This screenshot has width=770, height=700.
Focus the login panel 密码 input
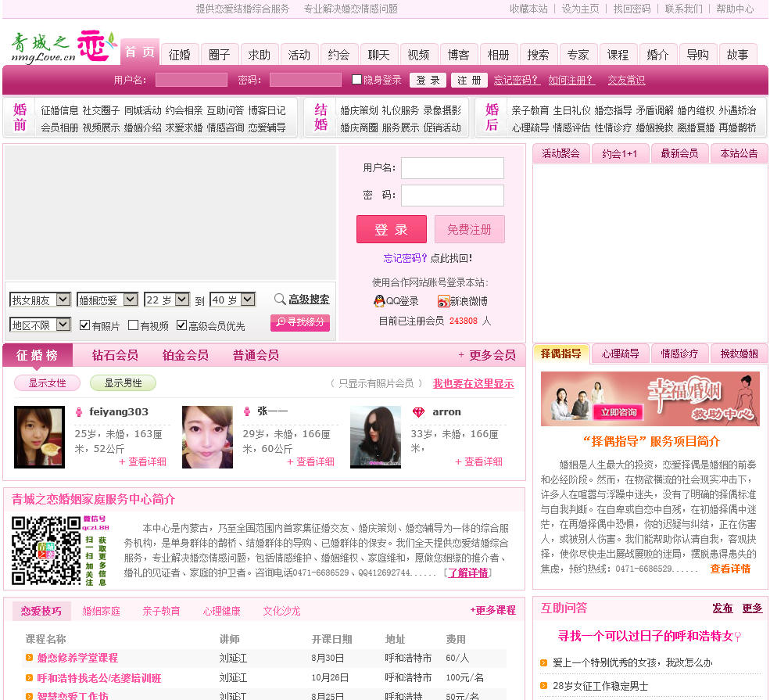click(x=453, y=196)
